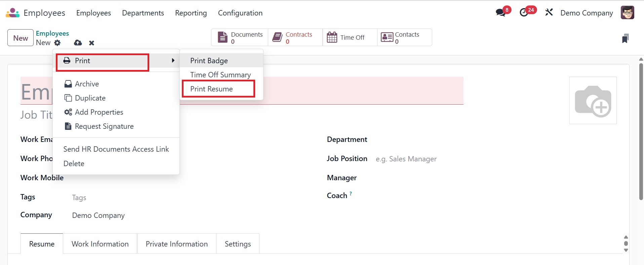Expand the Print submenu arrow
The image size is (644, 265).
[x=173, y=61]
